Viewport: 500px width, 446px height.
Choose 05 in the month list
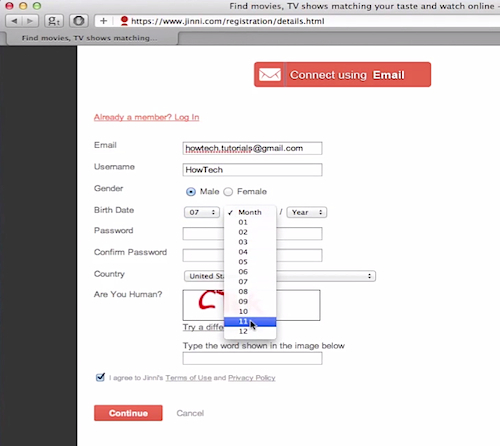pyautogui.click(x=250, y=262)
